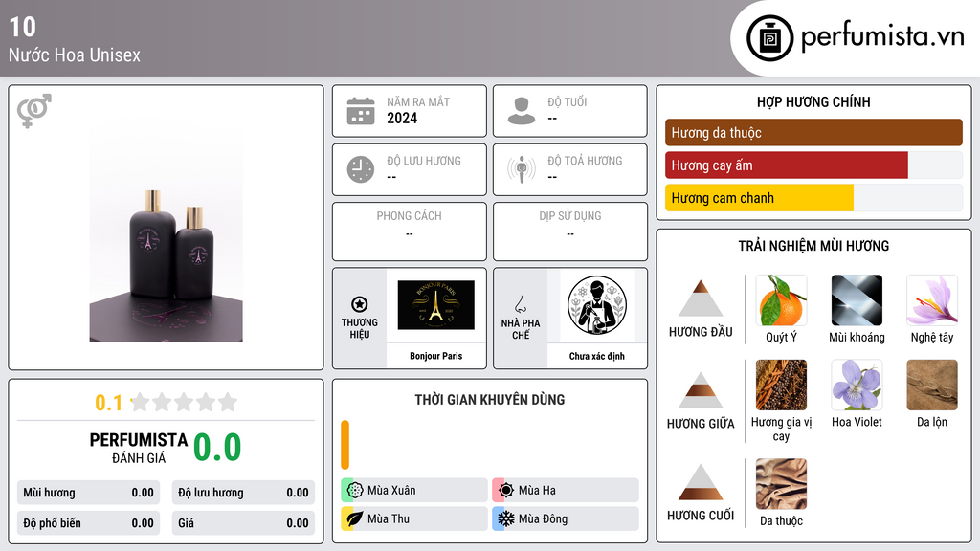980x551 pixels.
Task: Click the Mùi hương 0.00 score row
Action: (88, 493)
